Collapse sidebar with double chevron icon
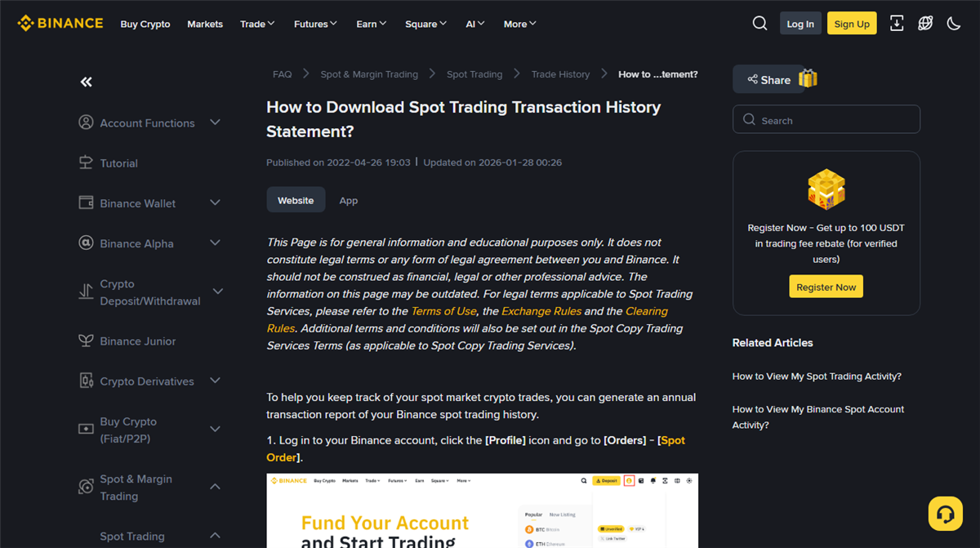980x548 pixels. (86, 82)
